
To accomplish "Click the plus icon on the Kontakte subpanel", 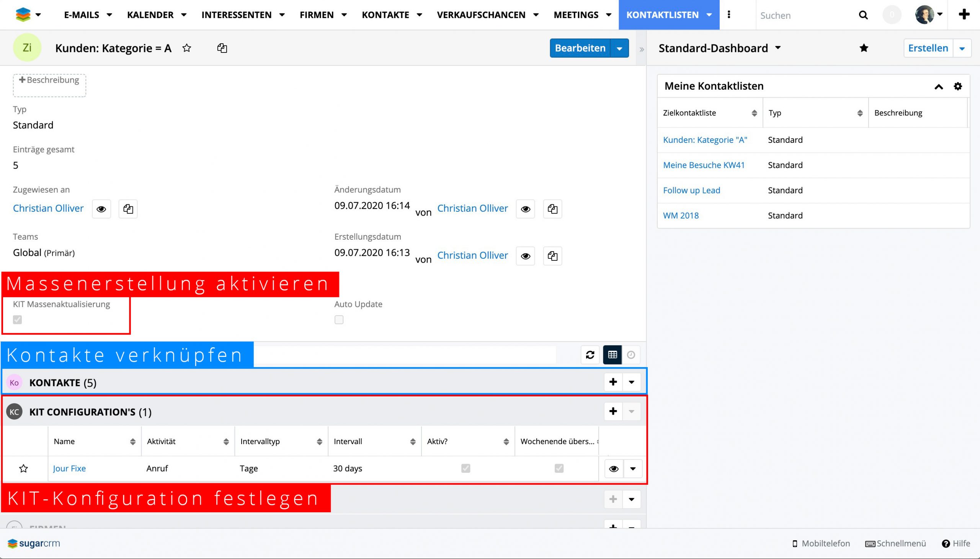I will (613, 382).
